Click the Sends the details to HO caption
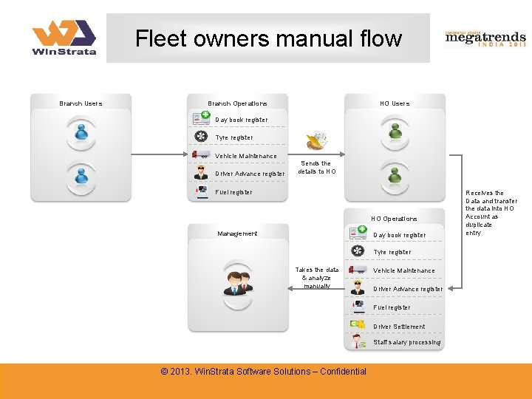532x399 pixels. [317, 167]
